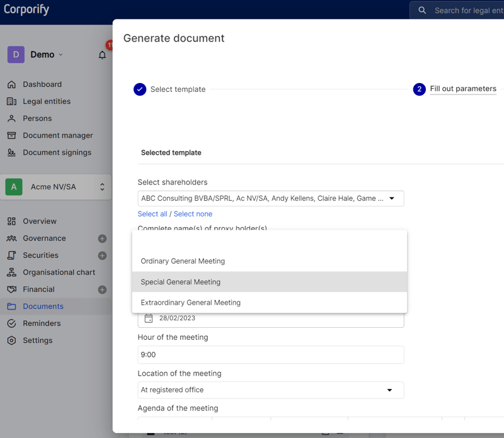The image size is (504, 438).
Task: Click the Settings gear icon
Action: click(x=11, y=340)
